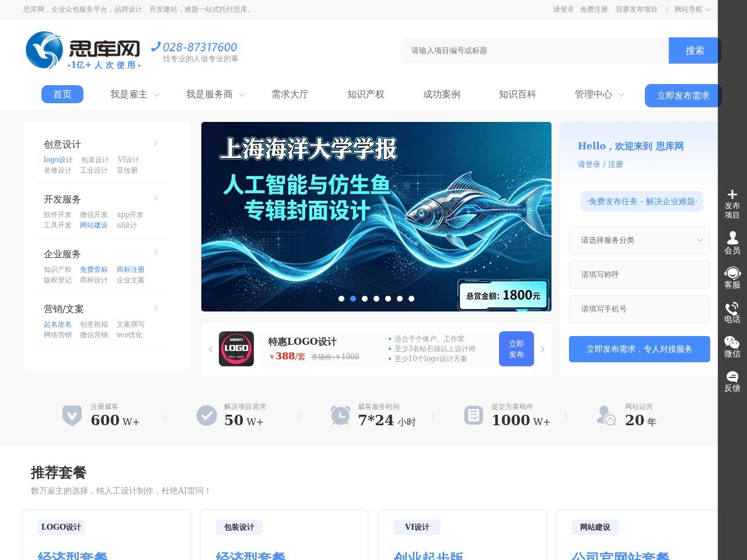Click the alarm clock icon beside 威客服务时间
747x560 pixels.
(340, 415)
